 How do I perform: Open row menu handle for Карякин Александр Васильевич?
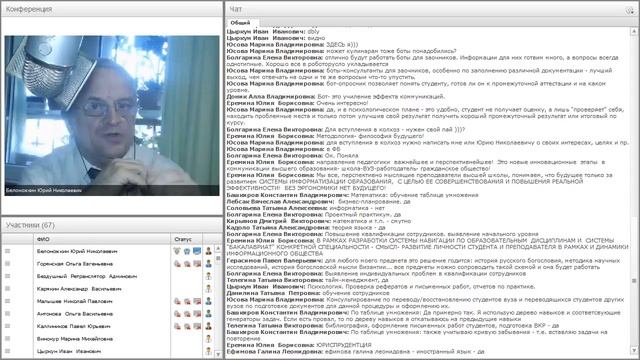point(7,289)
